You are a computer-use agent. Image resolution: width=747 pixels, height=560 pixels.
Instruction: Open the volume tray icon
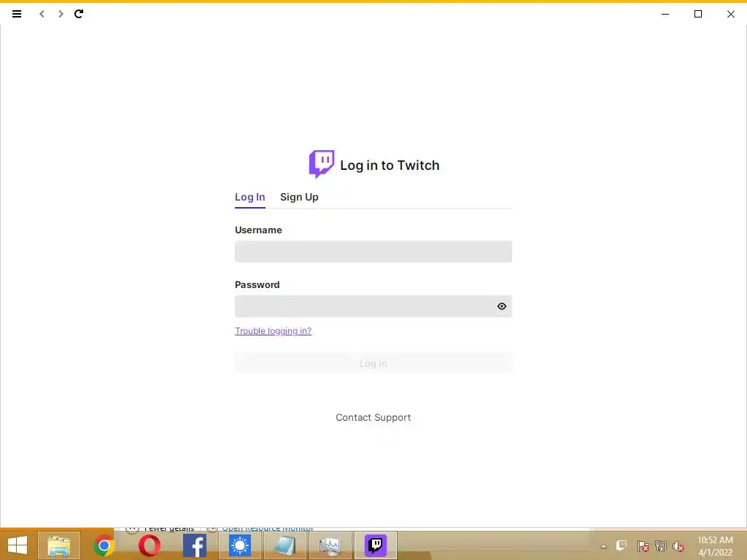tap(678, 545)
